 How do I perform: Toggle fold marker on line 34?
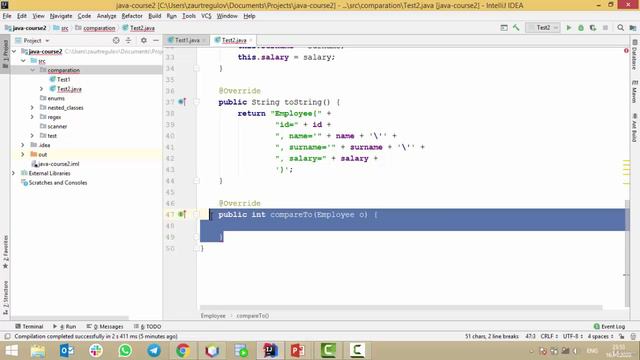coord(196,68)
